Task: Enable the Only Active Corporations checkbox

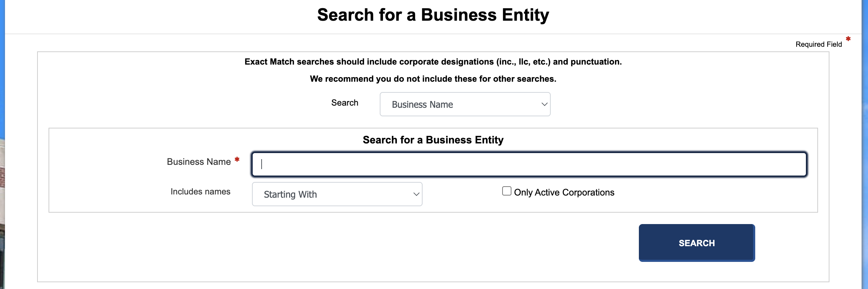Action: click(x=506, y=191)
